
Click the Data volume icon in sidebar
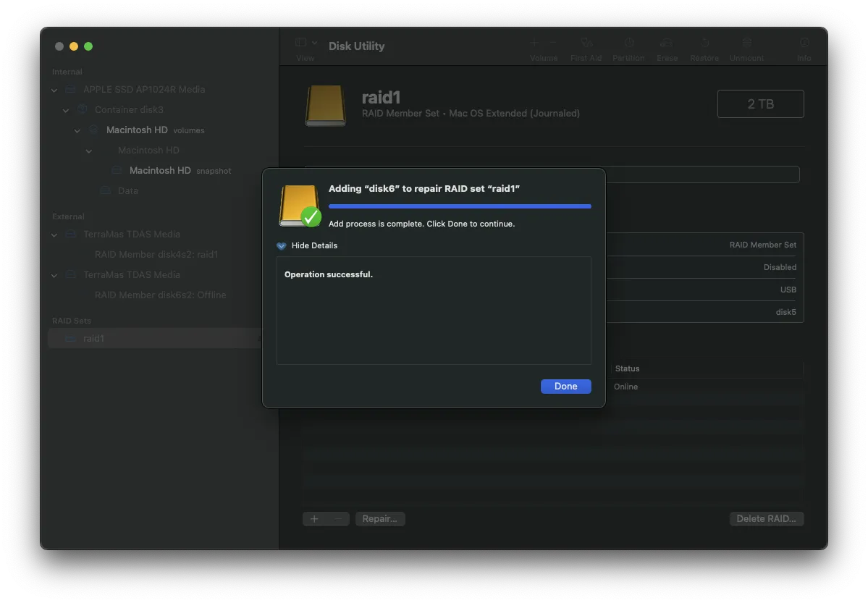(x=105, y=190)
